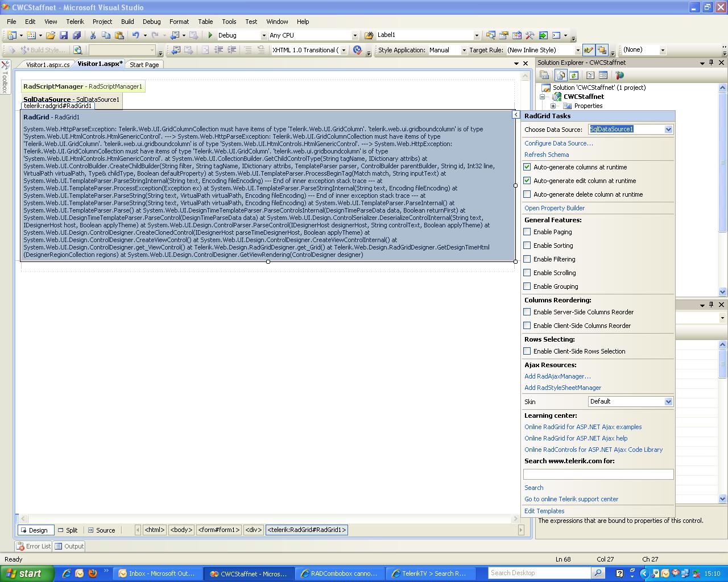Switch to the Start Page tab
Image resolution: width=728 pixels, height=582 pixels.
[x=144, y=65]
